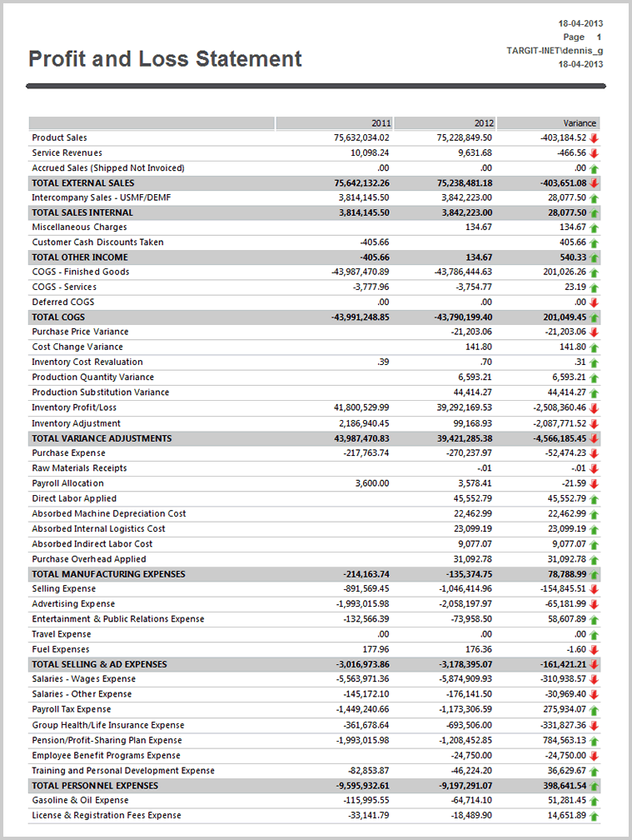Click the Purchase Overhead Applied label
Screen dimensions: 632x840
pos(89,559)
